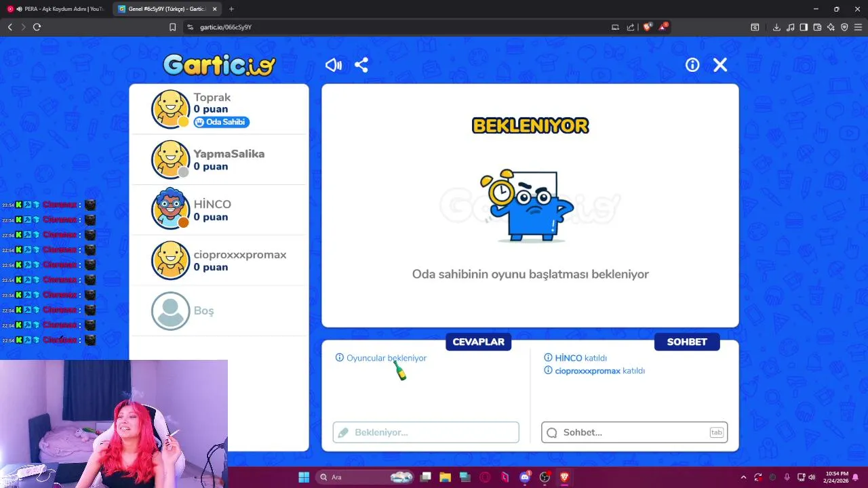Focus the Sohbet chat input field
868x488 pixels.
(x=634, y=432)
